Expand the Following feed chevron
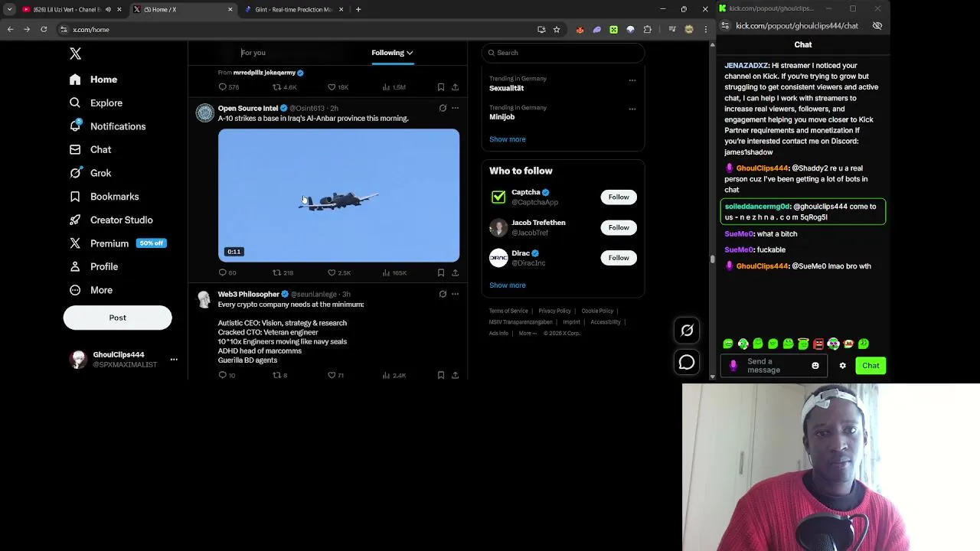 (410, 53)
